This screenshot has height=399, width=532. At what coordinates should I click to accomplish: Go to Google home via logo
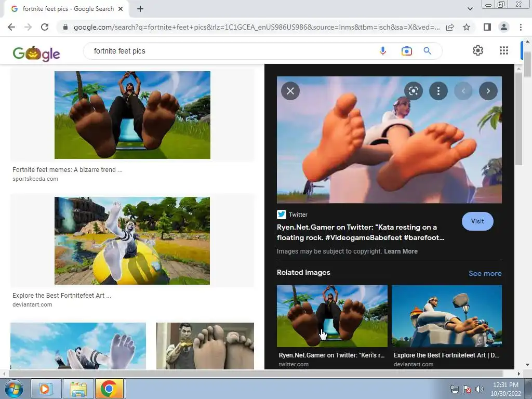coord(36,54)
